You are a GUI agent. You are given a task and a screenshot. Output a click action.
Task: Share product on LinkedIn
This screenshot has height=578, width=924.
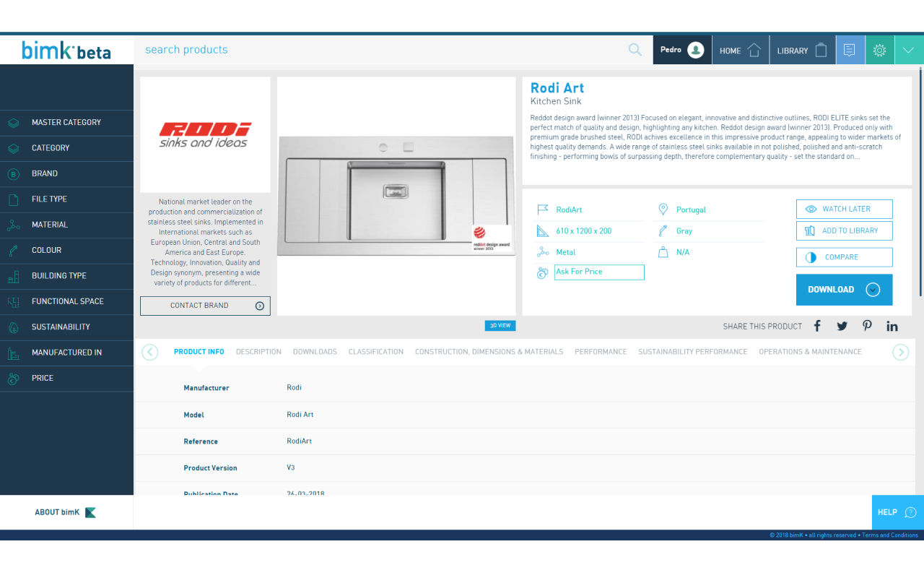tap(892, 326)
